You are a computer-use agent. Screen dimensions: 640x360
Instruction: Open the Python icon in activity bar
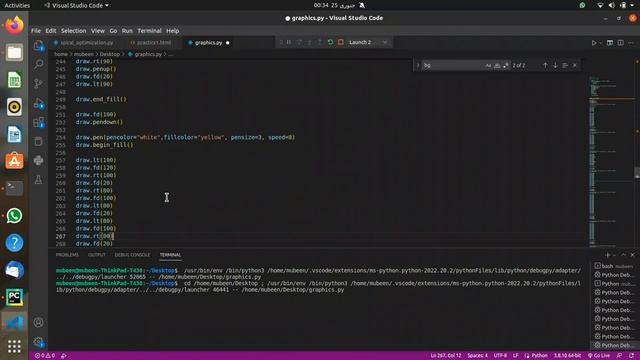tap(38, 160)
